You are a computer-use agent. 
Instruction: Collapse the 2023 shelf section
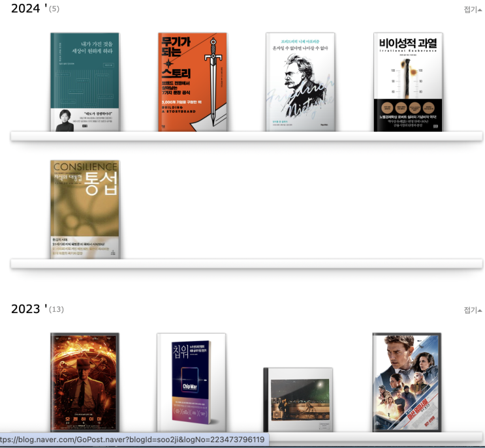[x=473, y=310]
